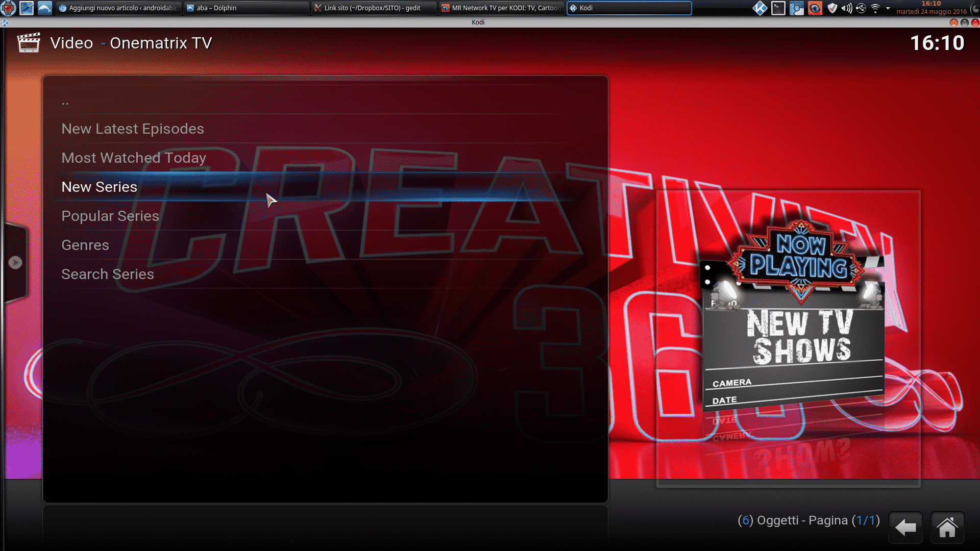Open the terminal icon in system tray
This screenshot has height=551, width=980.
tap(778, 8)
